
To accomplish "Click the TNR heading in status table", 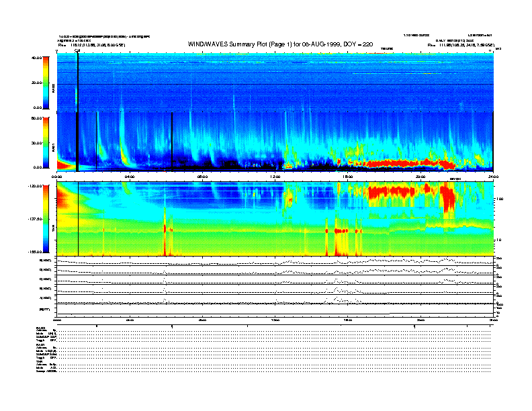I will (x=39, y=361).
